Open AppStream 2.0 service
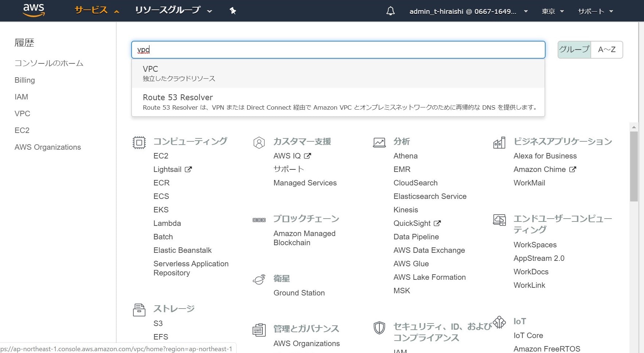 click(539, 258)
